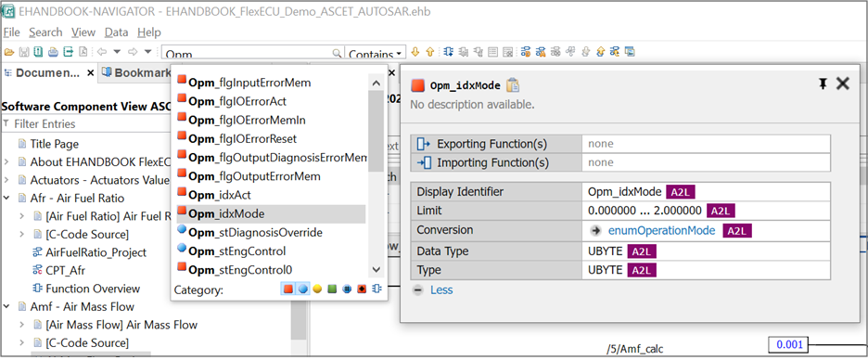The height and width of the screenshot is (360, 868).
Task: Collapse the Afr - Air Fuel Ratio node
Action: click(x=6, y=198)
